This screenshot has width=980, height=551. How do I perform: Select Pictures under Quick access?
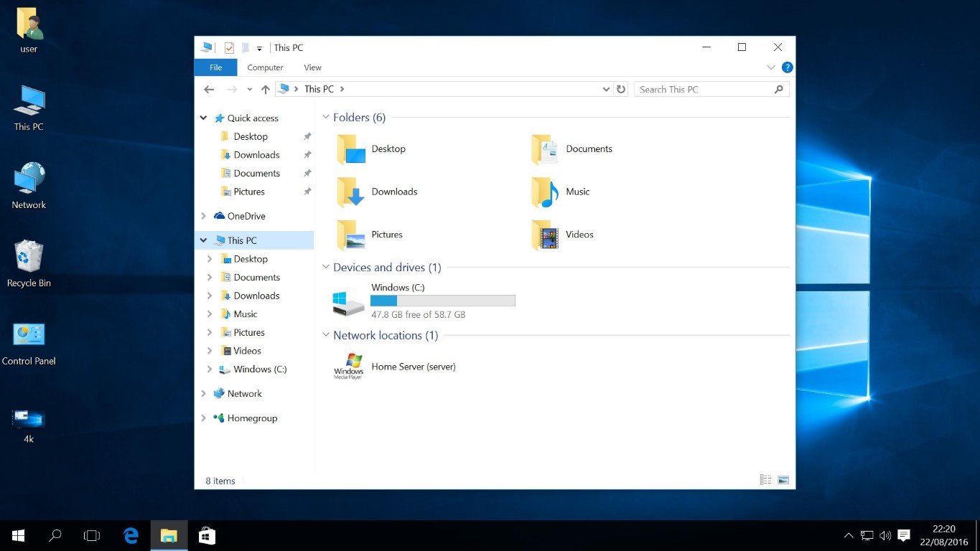pyautogui.click(x=249, y=192)
